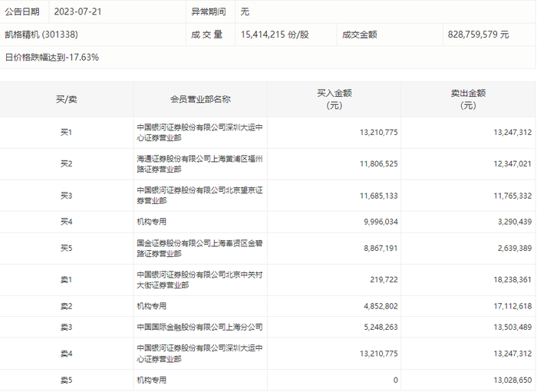537x392 pixels.
Task: Click the announcement date 2023-07-21
Action: click(x=77, y=12)
